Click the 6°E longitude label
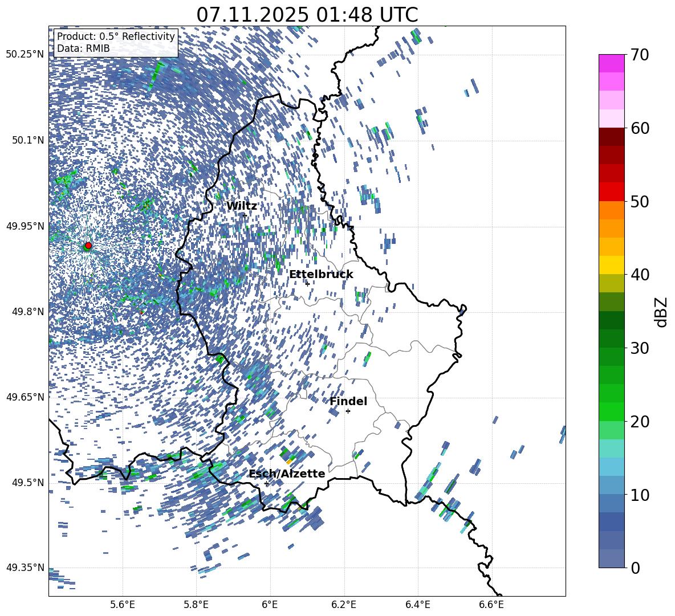Screen dimensions: 675x616 [x=270, y=605]
